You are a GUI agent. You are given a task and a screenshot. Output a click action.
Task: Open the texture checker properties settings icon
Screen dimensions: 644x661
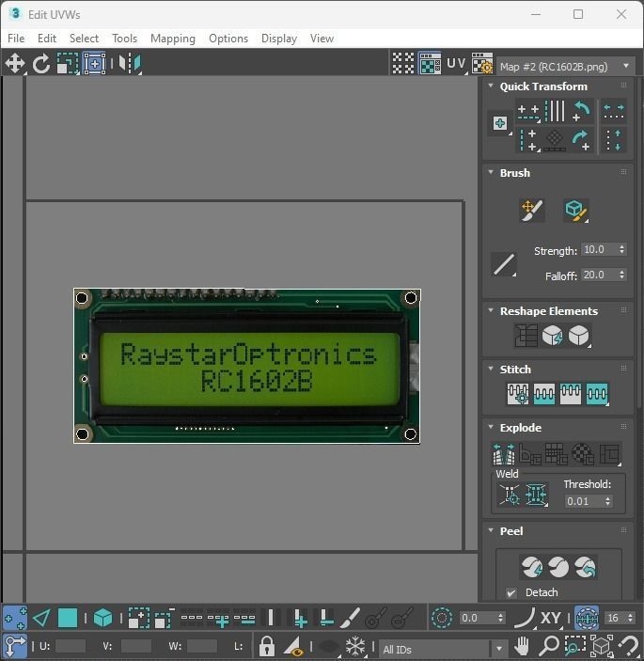(x=482, y=63)
